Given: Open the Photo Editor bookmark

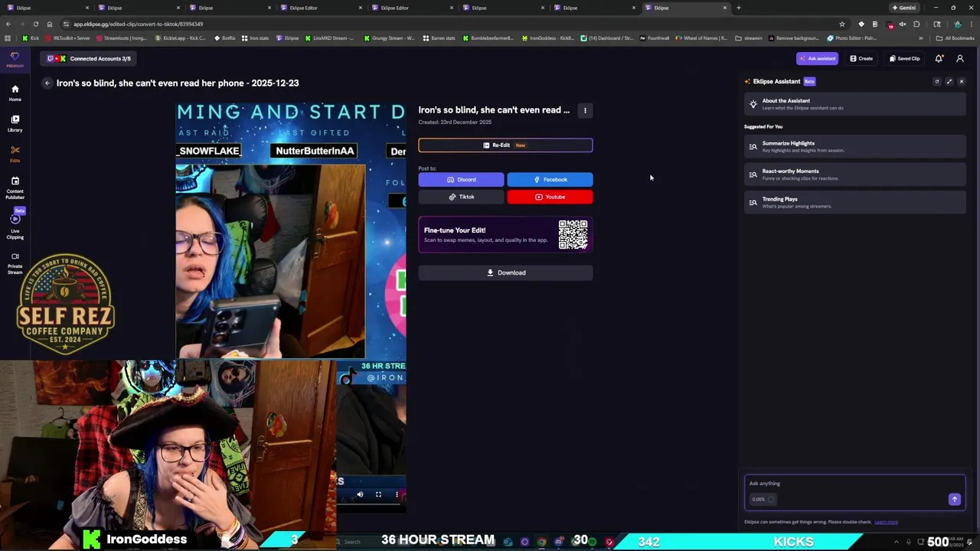Looking at the screenshot, I should click(851, 37).
